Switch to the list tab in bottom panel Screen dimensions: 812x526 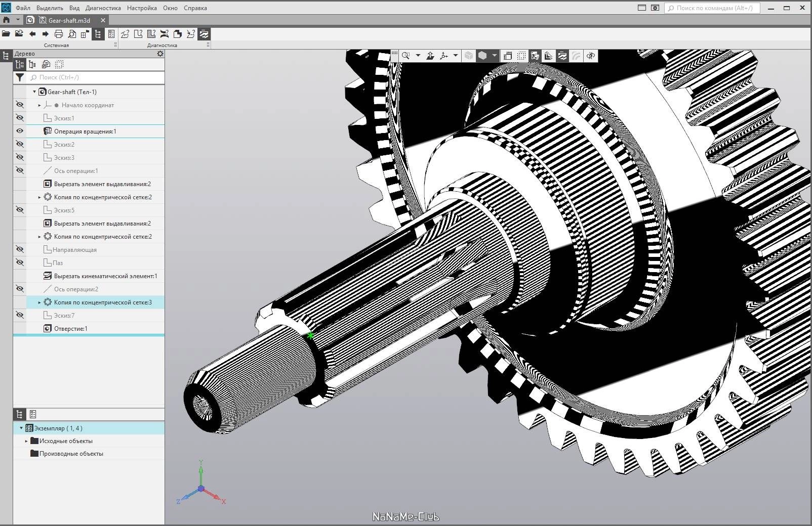[33, 414]
